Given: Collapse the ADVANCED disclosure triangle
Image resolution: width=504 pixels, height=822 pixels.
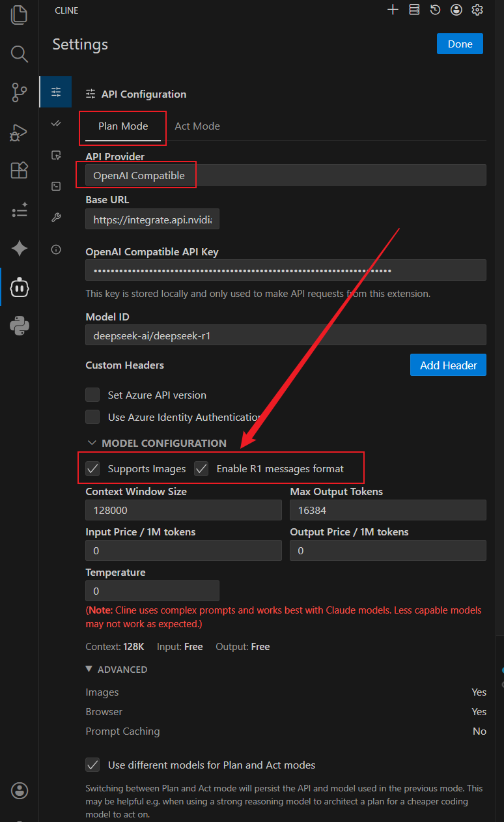Looking at the screenshot, I should point(89,669).
